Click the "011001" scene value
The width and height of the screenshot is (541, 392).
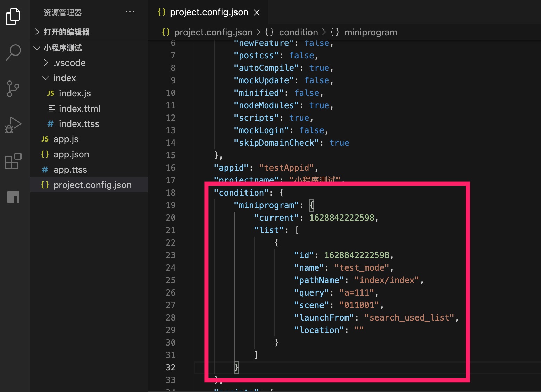[359, 305]
